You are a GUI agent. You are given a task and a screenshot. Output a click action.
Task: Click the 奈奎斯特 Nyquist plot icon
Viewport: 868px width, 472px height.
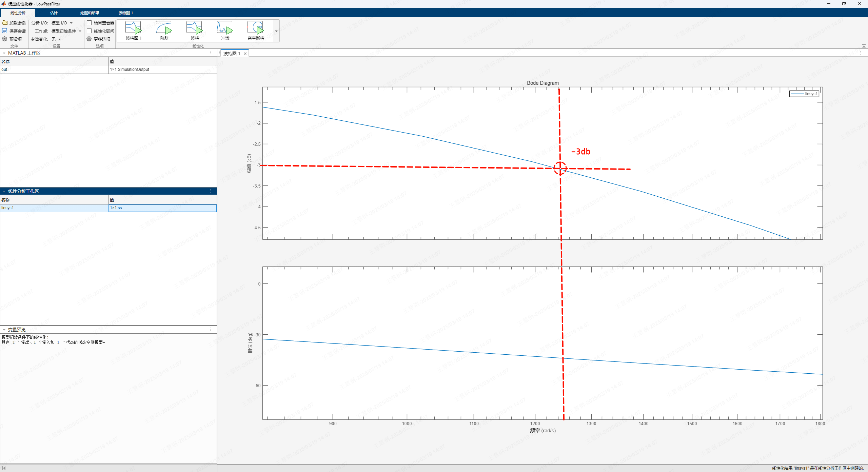(x=255, y=28)
